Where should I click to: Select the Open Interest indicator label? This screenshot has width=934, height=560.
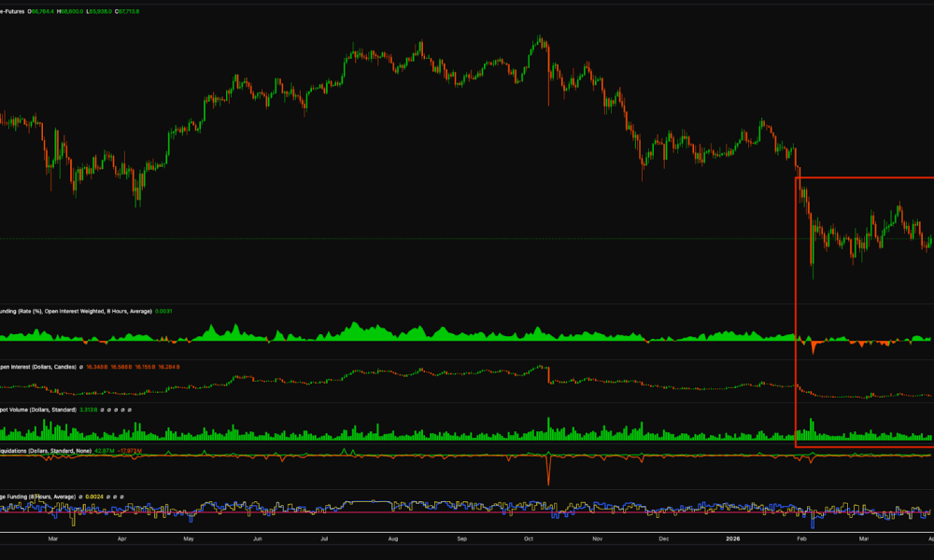(x=35, y=367)
